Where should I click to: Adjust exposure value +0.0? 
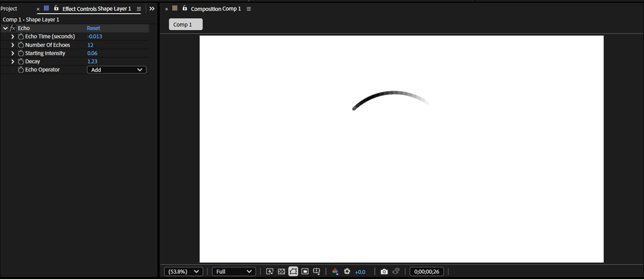coord(360,272)
